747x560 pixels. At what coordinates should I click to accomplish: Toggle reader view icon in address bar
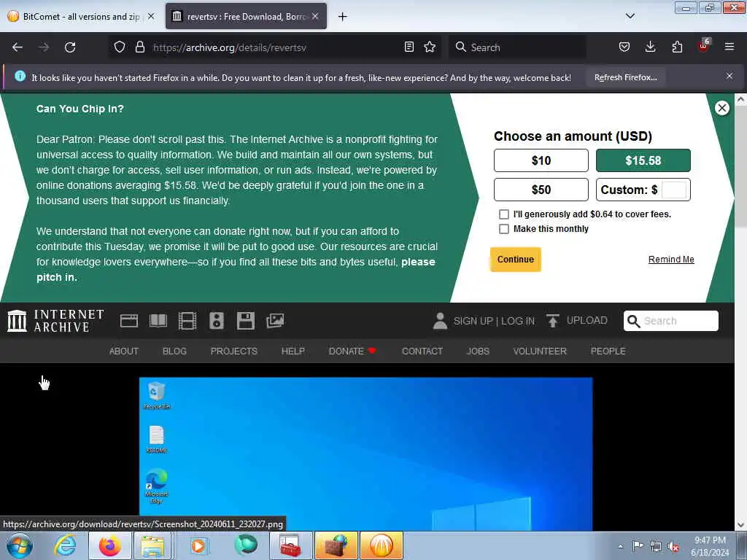(409, 47)
